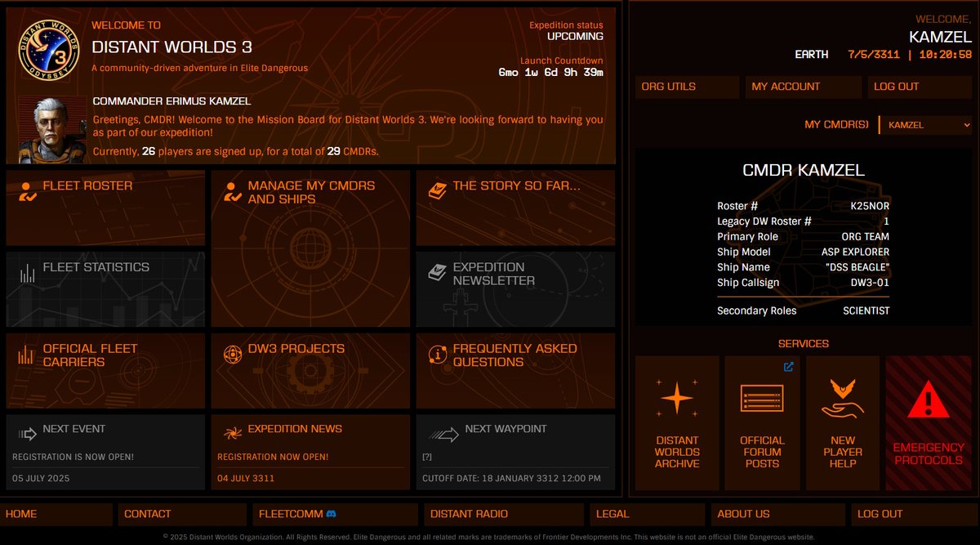Open the Next Waypoint panel
This screenshot has height=545, width=980.
click(x=515, y=452)
